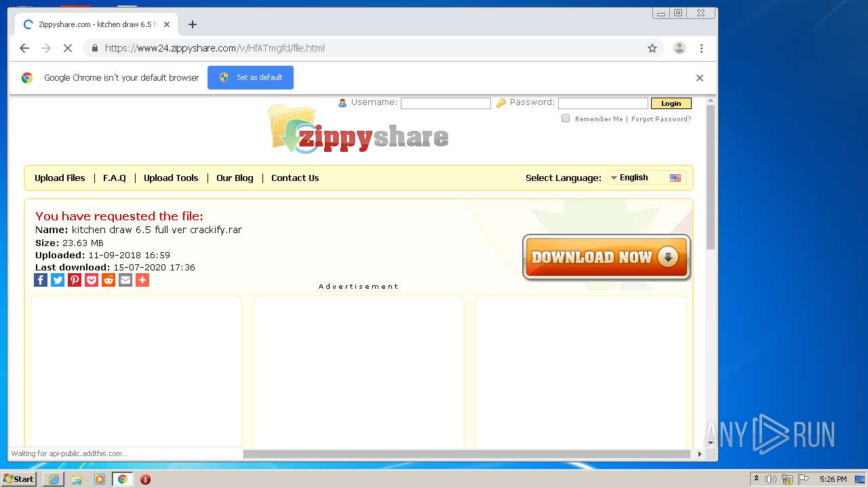Image resolution: width=868 pixels, height=488 pixels.
Task: Open the media player from the taskbar
Action: pos(100,479)
